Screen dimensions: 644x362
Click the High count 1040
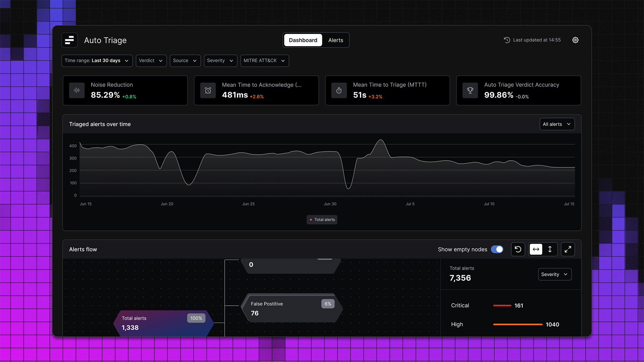point(552,324)
